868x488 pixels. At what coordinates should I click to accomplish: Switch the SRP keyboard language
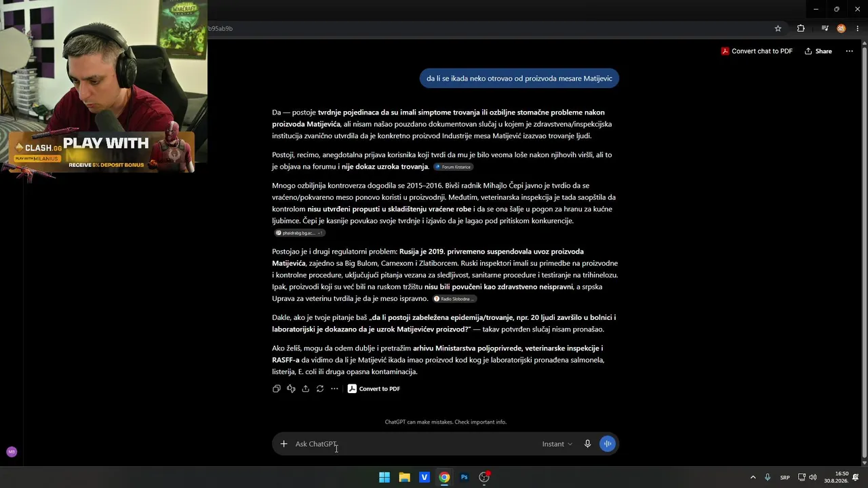785,477
